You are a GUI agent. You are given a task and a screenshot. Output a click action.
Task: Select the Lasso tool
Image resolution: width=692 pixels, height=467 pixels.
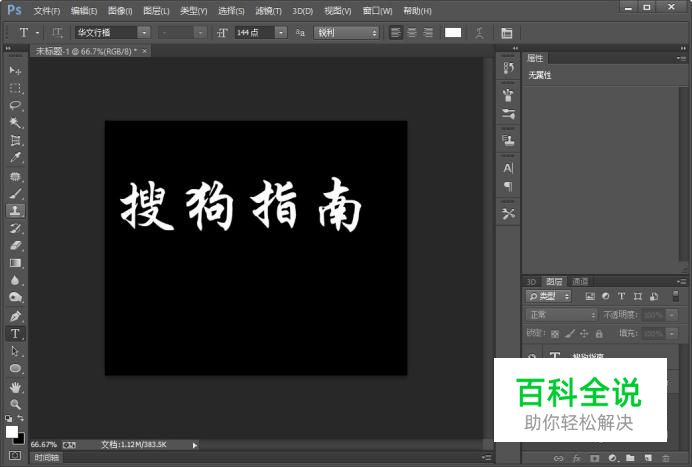click(15, 105)
